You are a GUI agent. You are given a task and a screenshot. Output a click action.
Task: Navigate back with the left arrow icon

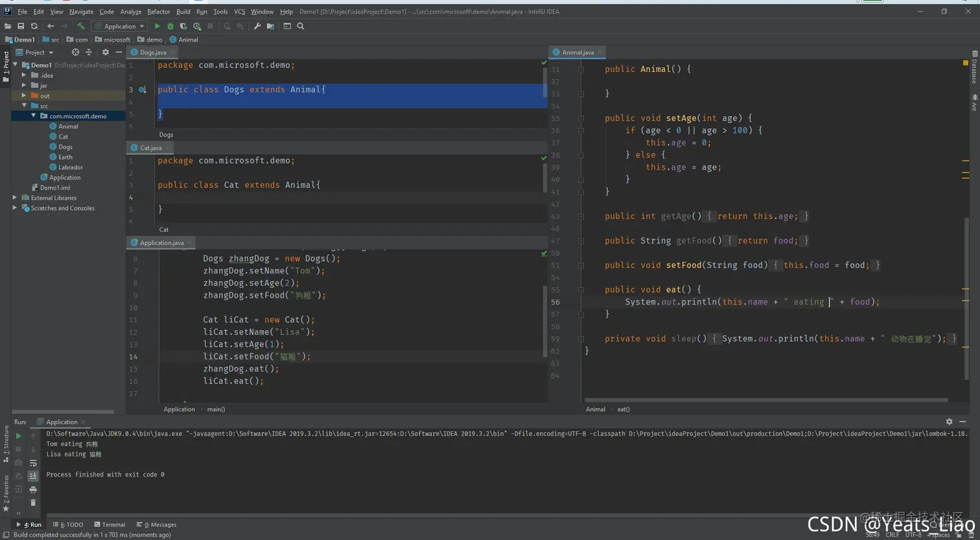point(51,26)
